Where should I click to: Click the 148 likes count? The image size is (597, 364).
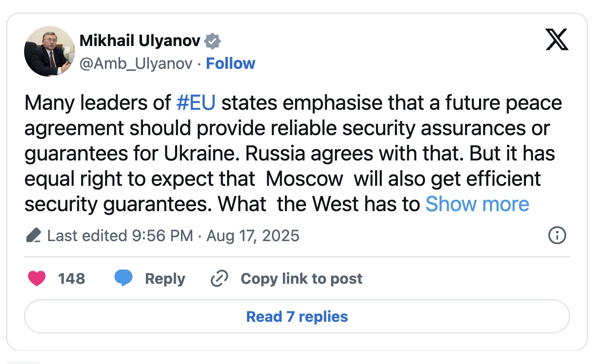(x=71, y=279)
